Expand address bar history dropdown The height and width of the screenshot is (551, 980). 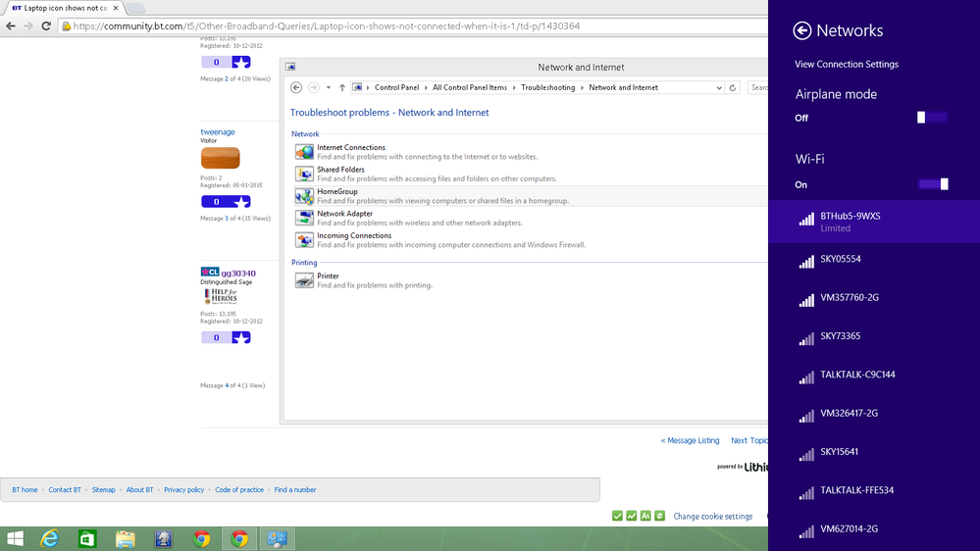719,87
